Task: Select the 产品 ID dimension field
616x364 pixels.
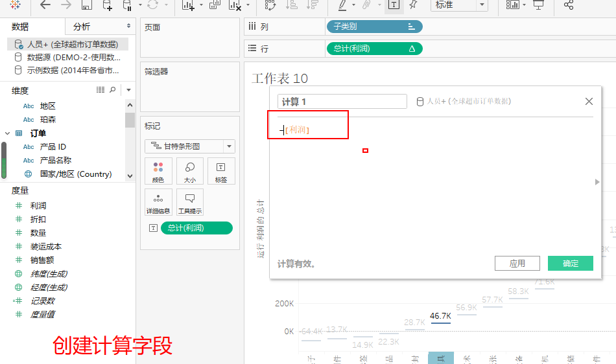Action: point(53,146)
